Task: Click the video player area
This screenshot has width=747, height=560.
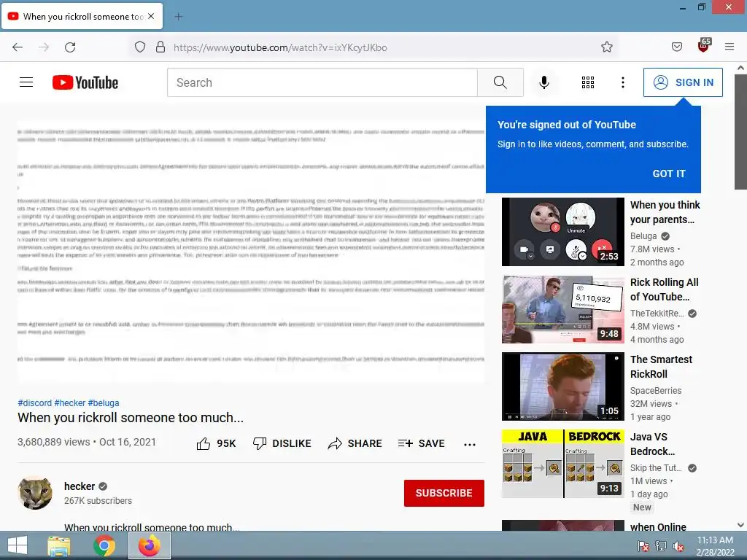Action: 251,252
